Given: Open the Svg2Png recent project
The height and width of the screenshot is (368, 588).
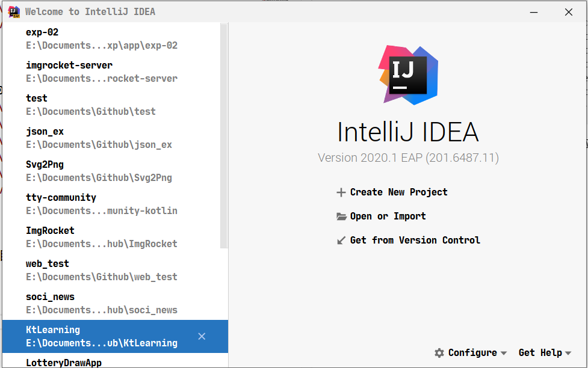Looking at the screenshot, I should click(99, 171).
